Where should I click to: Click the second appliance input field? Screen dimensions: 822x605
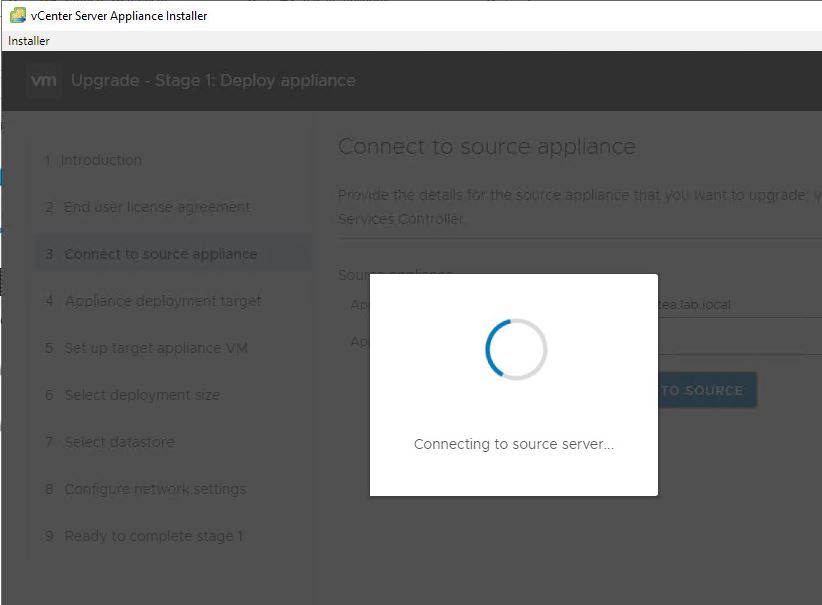tap(740, 341)
